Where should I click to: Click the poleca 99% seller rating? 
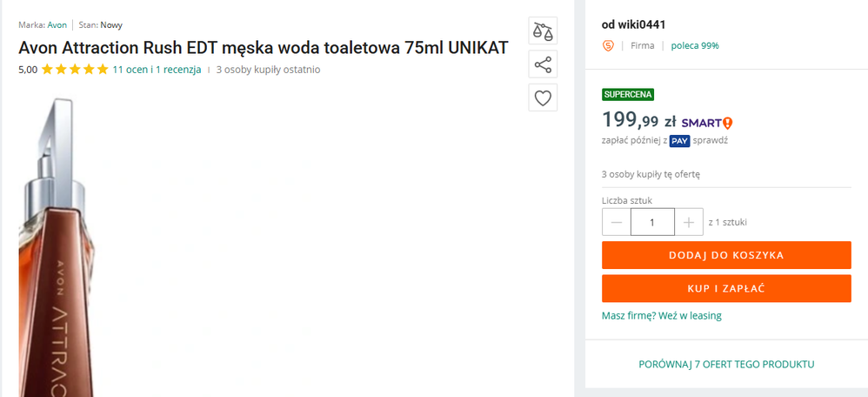point(695,45)
